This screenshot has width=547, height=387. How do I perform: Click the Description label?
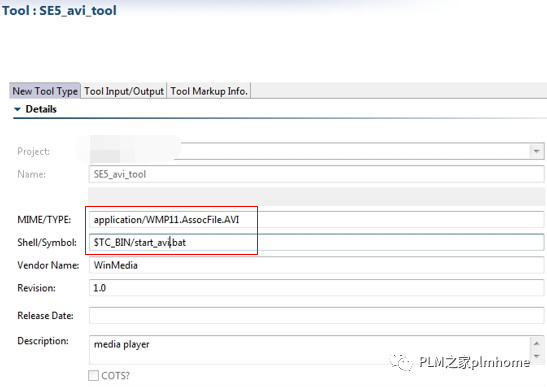[x=43, y=341]
